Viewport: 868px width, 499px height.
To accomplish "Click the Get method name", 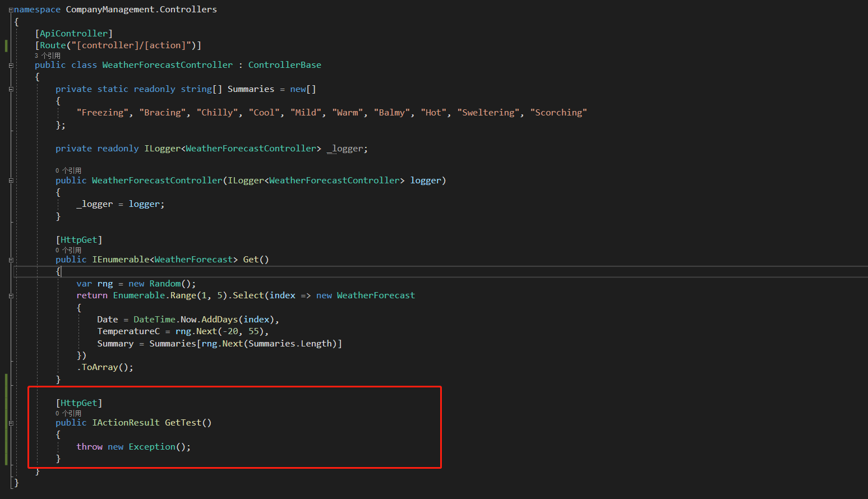I will pos(251,260).
